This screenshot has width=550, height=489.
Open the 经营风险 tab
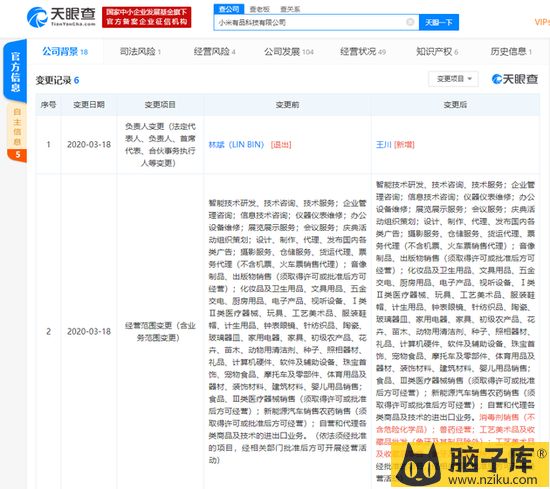pos(214,52)
